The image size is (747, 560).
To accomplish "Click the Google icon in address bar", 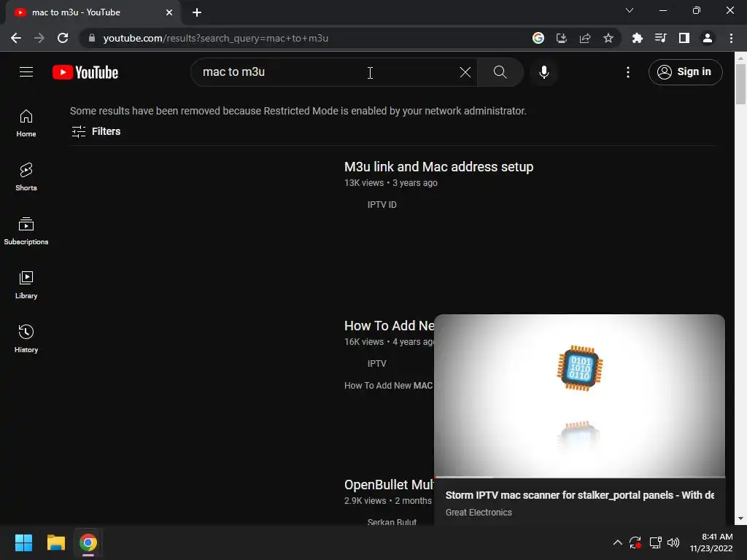I will [x=538, y=38].
